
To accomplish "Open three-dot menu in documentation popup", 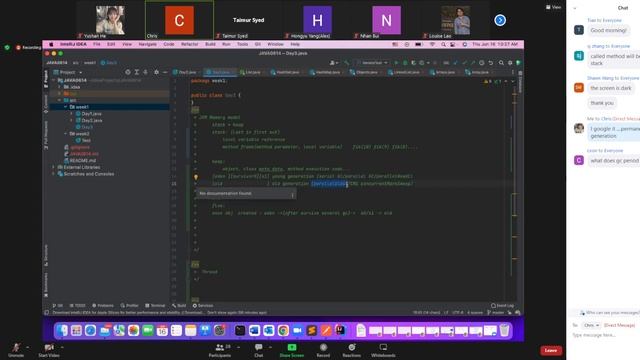I will (x=292, y=195).
